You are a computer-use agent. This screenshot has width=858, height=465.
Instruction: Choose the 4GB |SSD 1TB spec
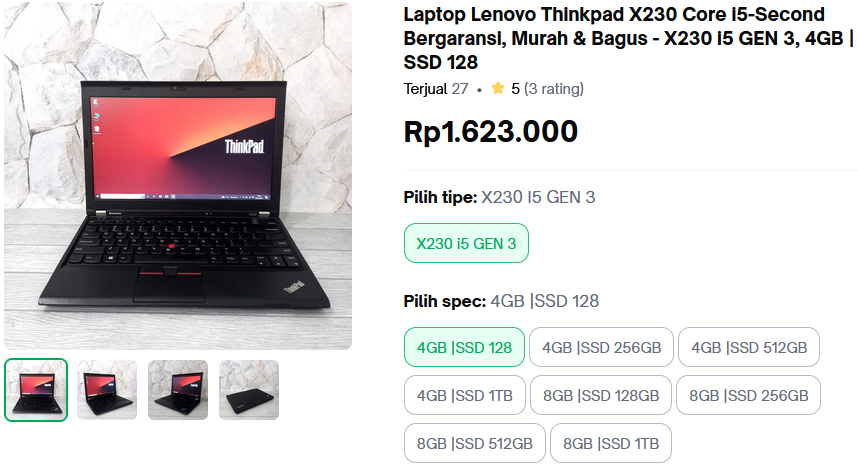(465, 395)
